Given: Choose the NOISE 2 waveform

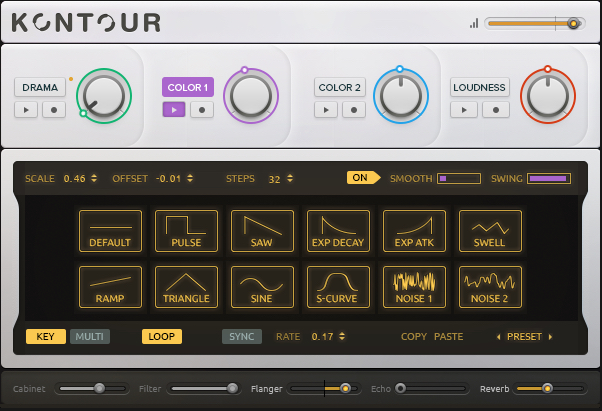Looking at the screenshot, I should (490, 287).
